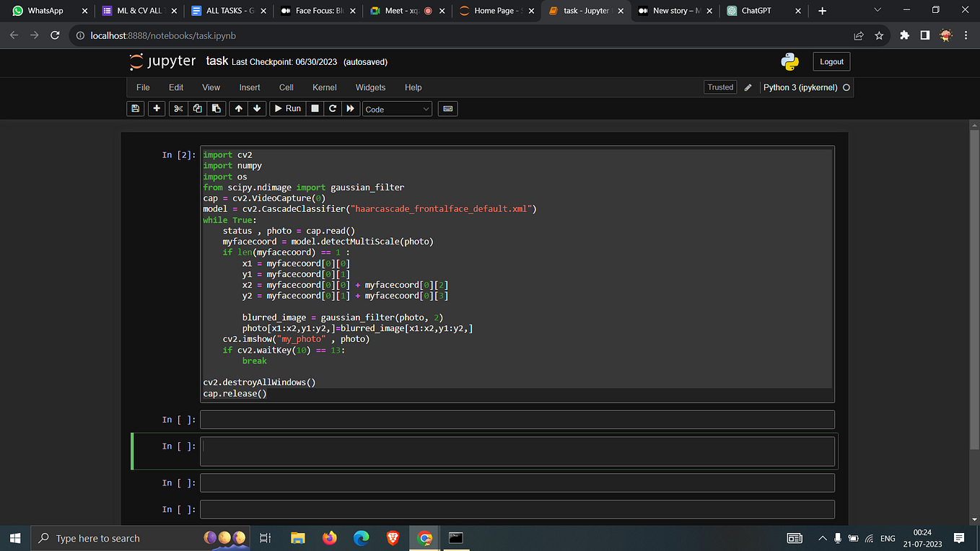Copy selected cells using the toolbar icon
The width and height of the screenshot is (980, 551).
pos(197,108)
